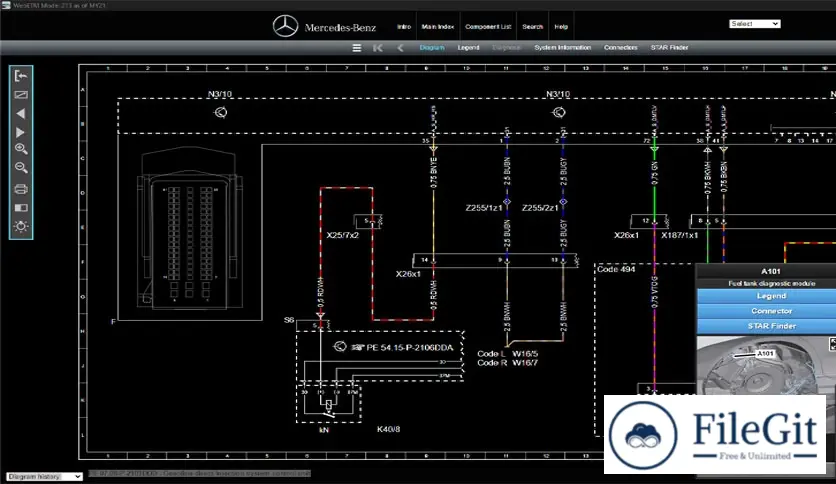Viewport: 836px width, 484px height.
Task: Open the Intro menu
Action: (x=404, y=27)
